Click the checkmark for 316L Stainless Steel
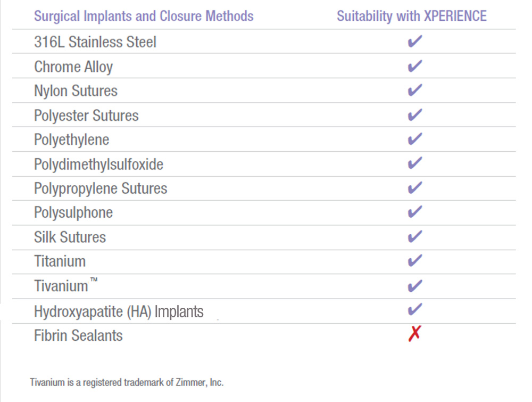Screen dimensions: 532x402 pos(414,41)
